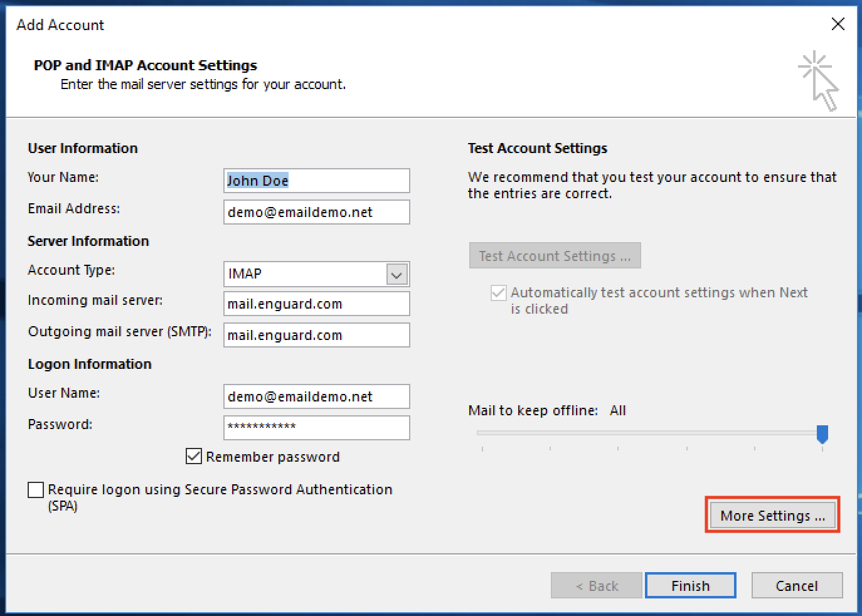
Task: Cancel the Add Account dialog
Action: [797, 586]
